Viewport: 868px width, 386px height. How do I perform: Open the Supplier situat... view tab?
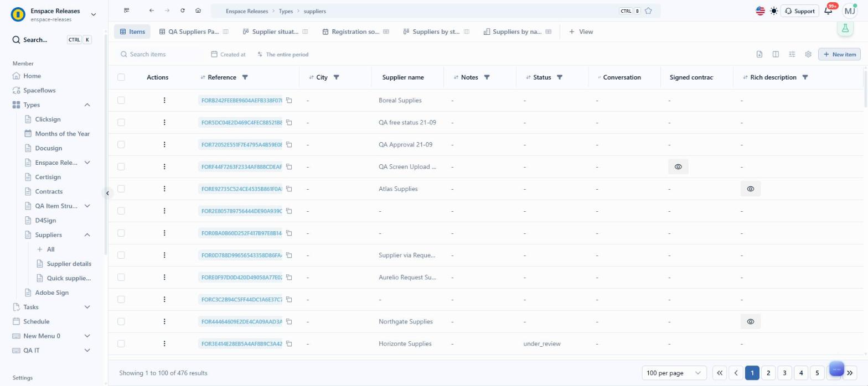[x=275, y=32]
